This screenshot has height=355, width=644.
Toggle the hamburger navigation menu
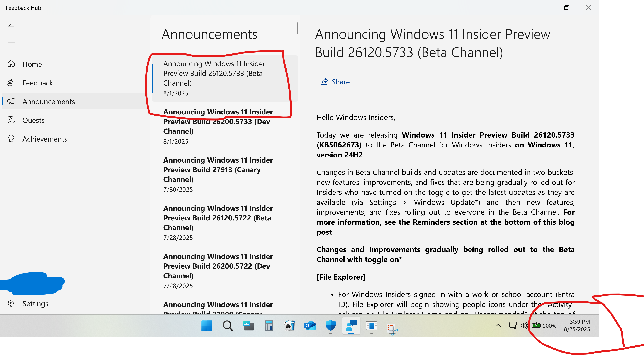click(11, 45)
